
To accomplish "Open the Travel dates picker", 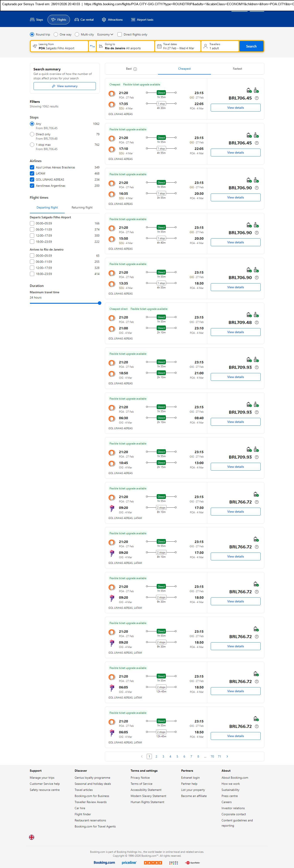I will pyautogui.click(x=178, y=46).
